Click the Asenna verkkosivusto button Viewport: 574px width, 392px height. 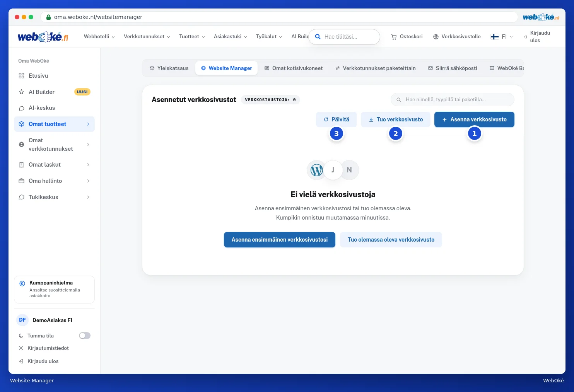click(474, 119)
